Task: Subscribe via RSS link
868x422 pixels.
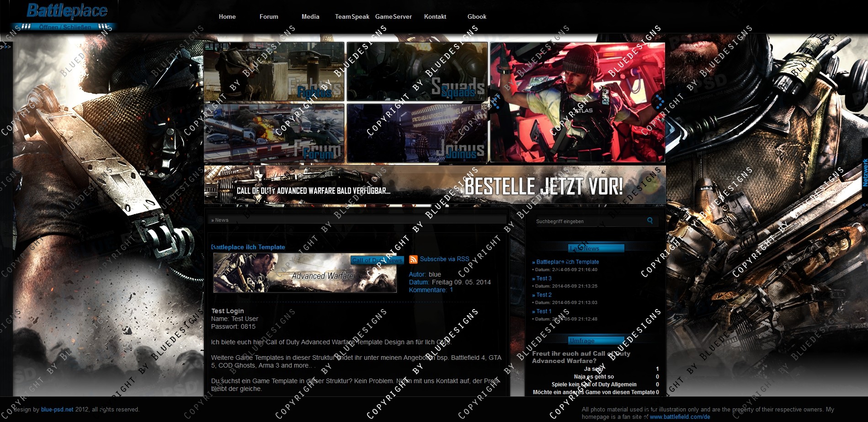Action: click(445, 259)
